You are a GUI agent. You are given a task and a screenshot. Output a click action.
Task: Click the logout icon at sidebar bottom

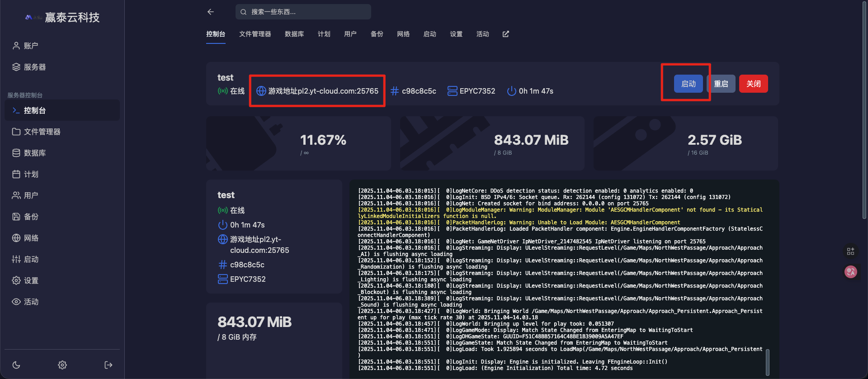pos(108,365)
